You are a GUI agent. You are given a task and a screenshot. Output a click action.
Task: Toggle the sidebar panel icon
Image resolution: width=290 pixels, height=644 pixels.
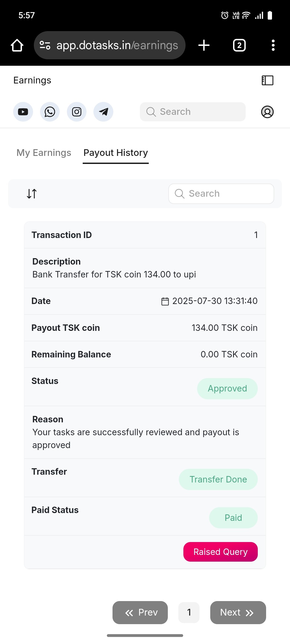[267, 80]
